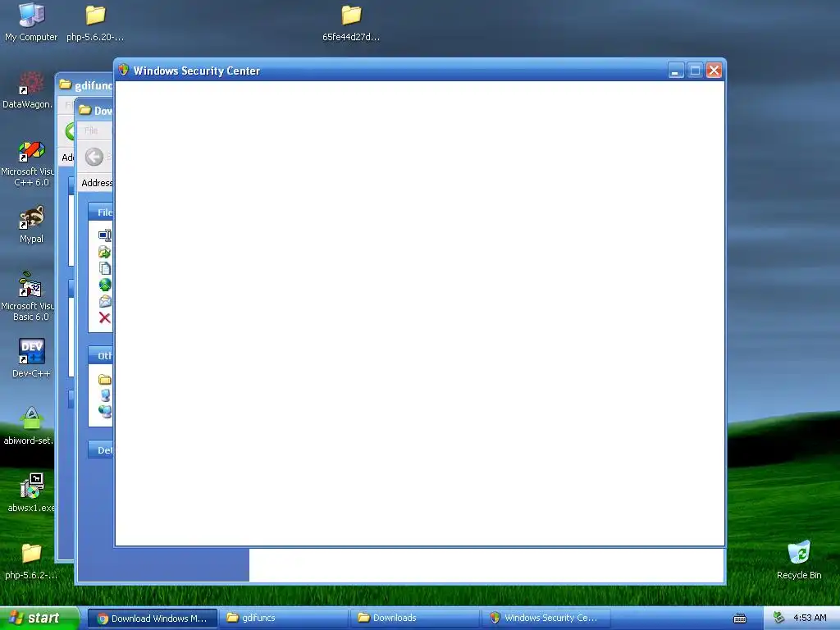840x630 pixels.
Task: Switch to Downloads taskbar button
Action: [x=415, y=619]
